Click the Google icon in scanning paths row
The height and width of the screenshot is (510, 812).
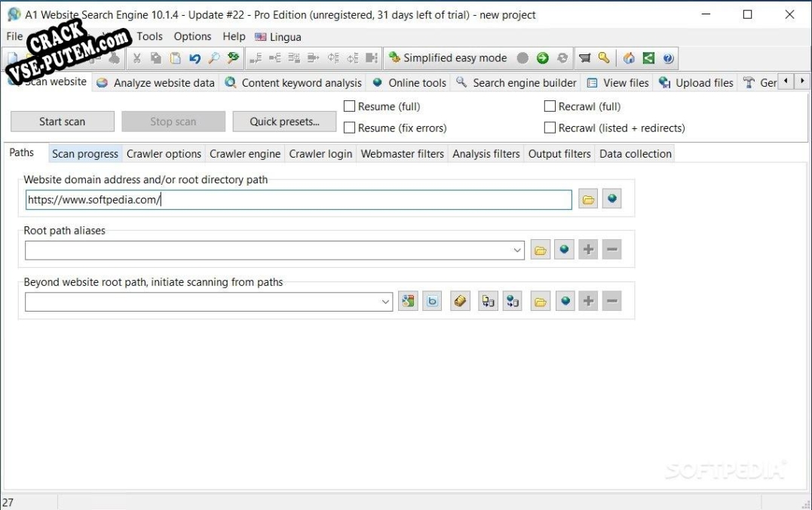coord(408,301)
